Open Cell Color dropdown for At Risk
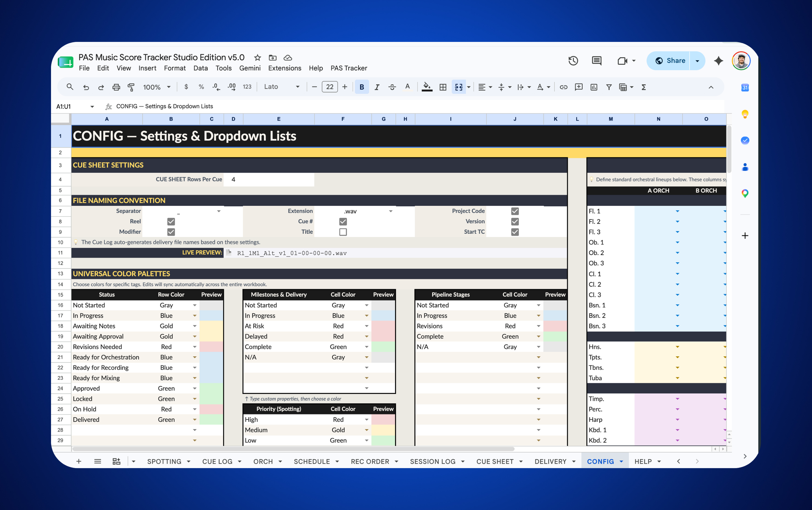The width and height of the screenshot is (812, 510). [x=366, y=326]
